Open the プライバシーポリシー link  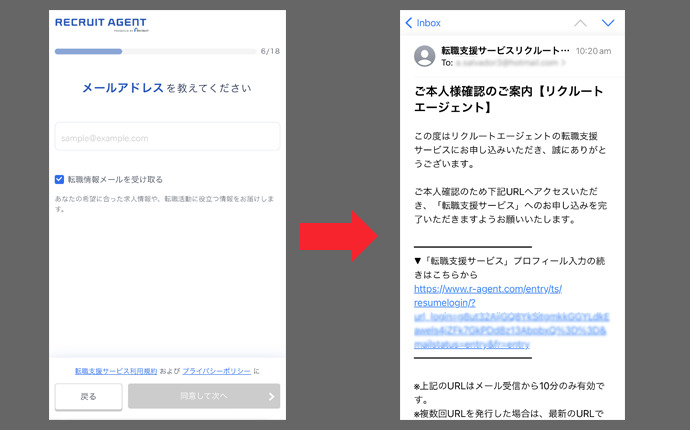216,371
